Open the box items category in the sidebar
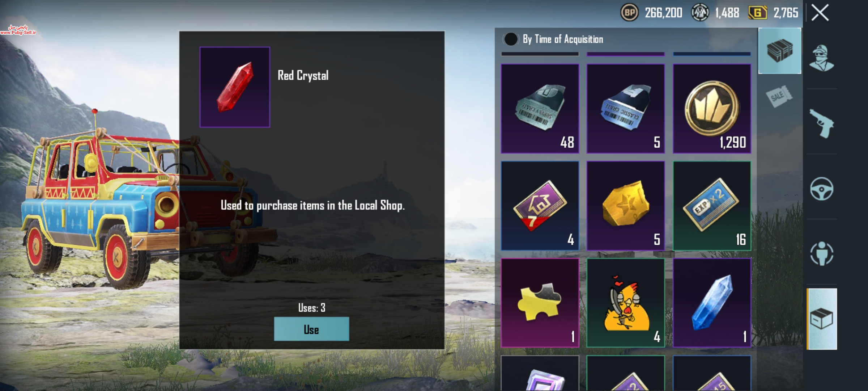 point(822,319)
